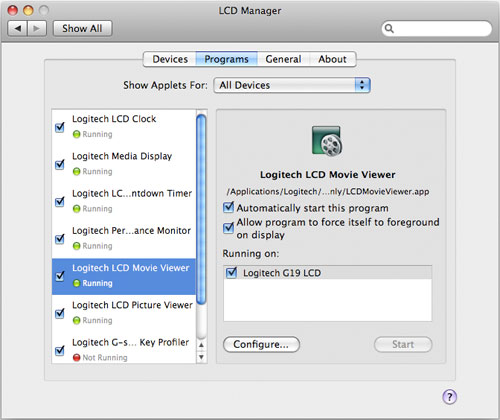Viewport: 500px width, 420px height.
Task: Click the Show All button
Action: point(82,29)
